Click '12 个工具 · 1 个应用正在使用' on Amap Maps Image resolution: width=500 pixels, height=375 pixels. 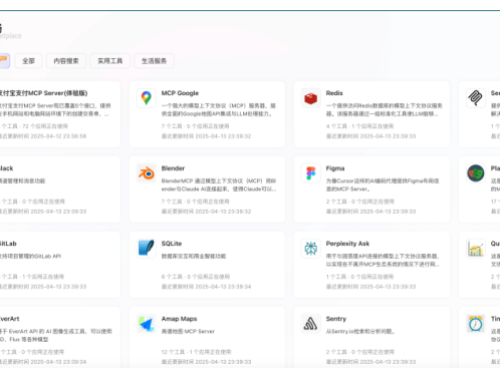[196, 352]
